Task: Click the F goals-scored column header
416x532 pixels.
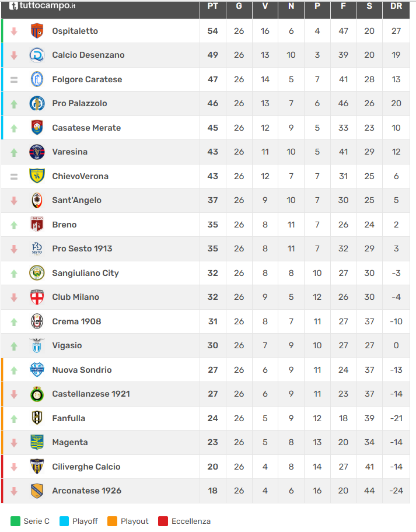Action: click(x=343, y=6)
